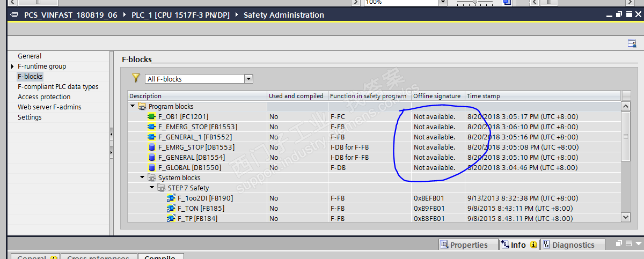Screen dimensions: 644x259
Task: Open the 100% zoom level dropdown
Action: [443, 2]
